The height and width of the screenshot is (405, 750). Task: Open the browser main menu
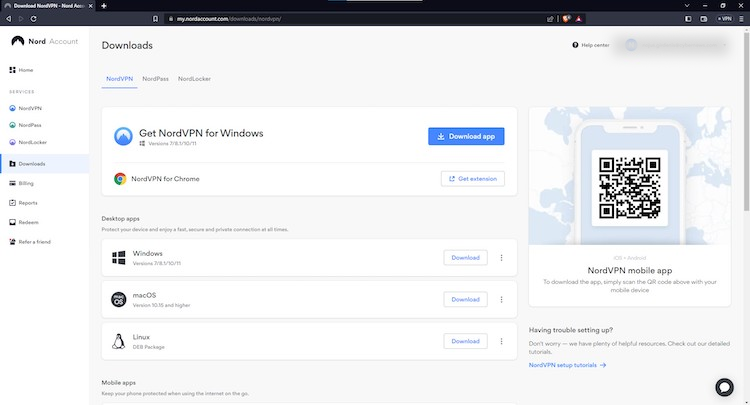[741, 19]
